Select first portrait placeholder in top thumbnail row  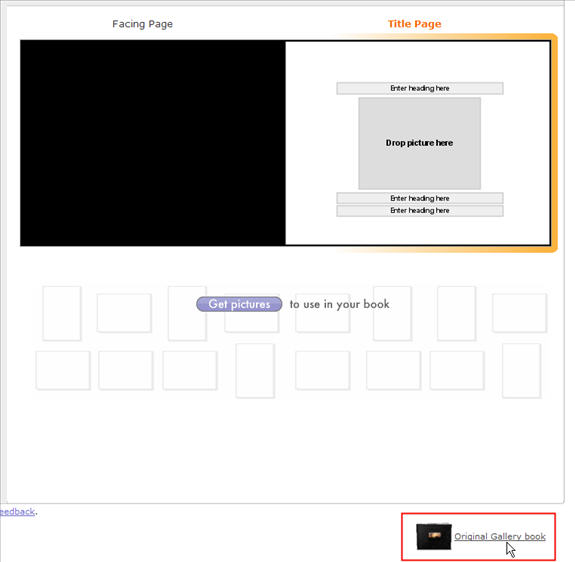point(62,313)
